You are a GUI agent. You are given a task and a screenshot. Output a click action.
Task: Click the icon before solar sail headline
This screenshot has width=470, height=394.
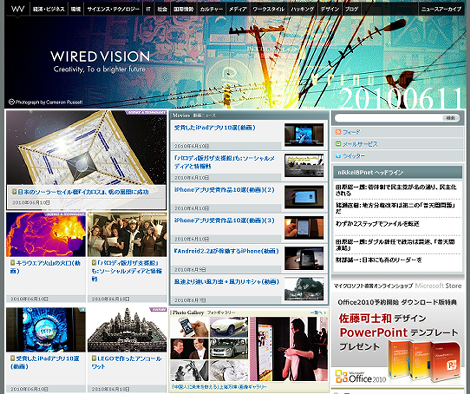pyautogui.click(x=14, y=192)
